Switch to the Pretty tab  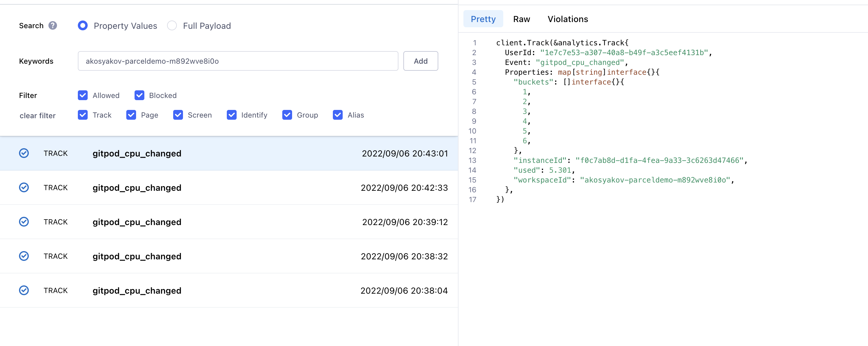pyautogui.click(x=483, y=19)
